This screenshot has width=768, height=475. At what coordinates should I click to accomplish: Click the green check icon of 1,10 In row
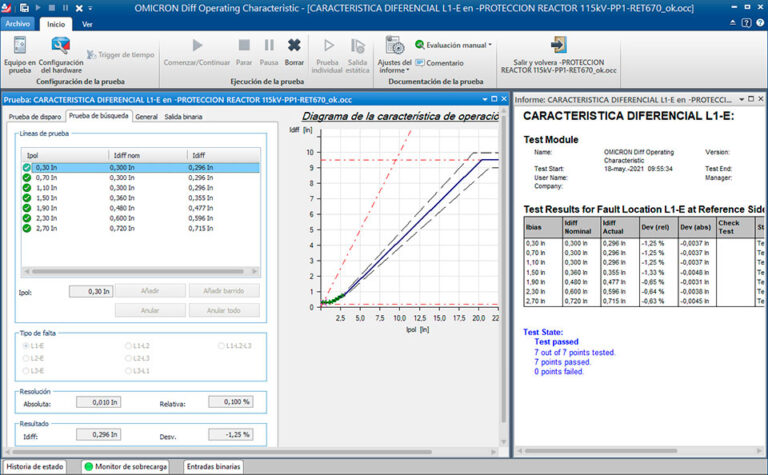27,188
